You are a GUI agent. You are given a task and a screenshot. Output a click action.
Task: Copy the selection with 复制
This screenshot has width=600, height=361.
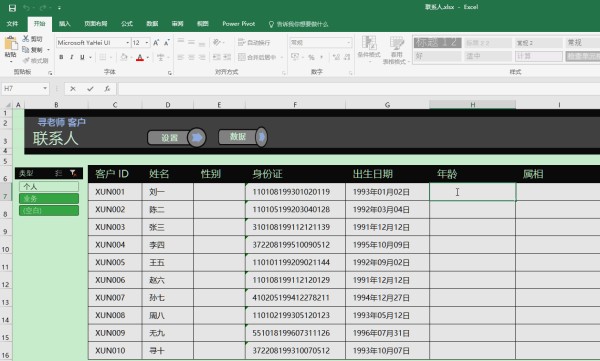click(x=33, y=50)
